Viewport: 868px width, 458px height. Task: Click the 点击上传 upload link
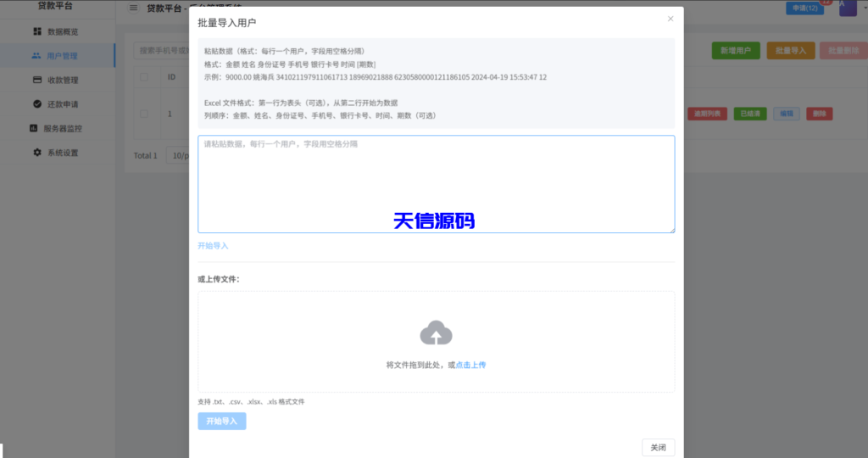click(470, 365)
